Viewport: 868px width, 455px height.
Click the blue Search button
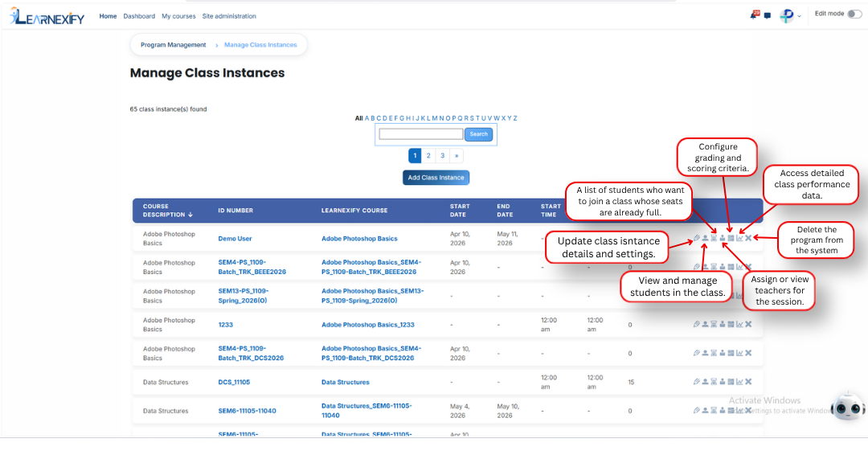[478, 134]
